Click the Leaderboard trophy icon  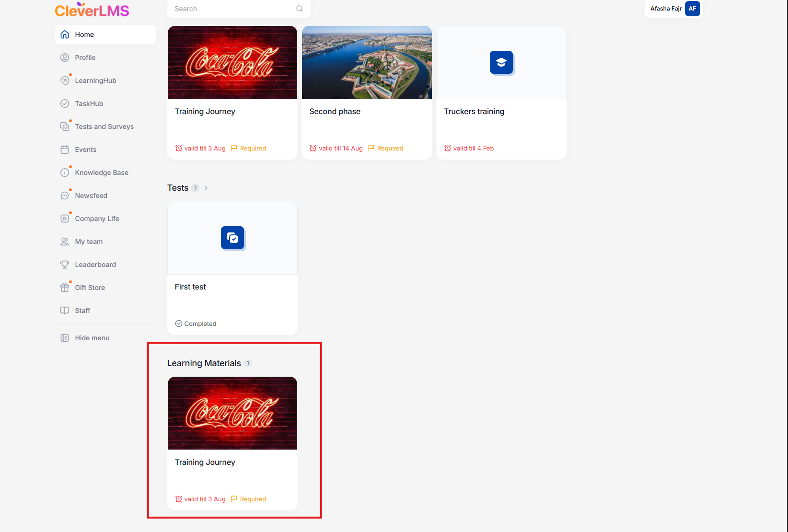(65, 265)
